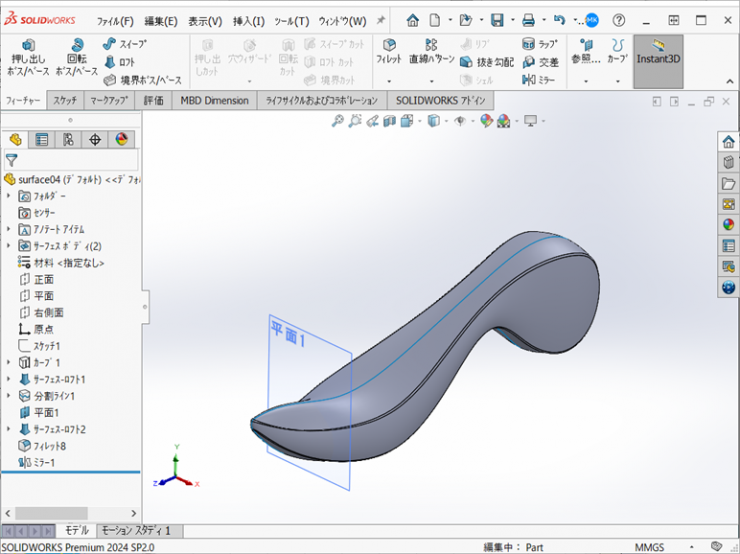
Task: Select フィレット8 in the feature tree
Action: (x=50, y=445)
